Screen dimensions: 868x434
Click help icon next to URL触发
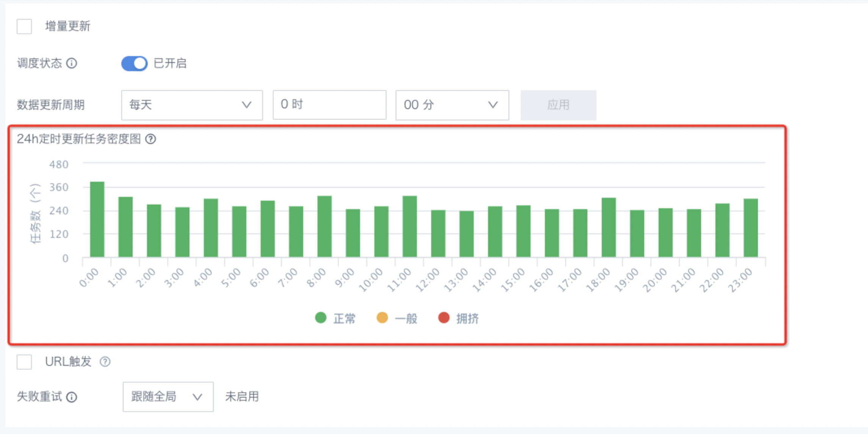(105, 362)
